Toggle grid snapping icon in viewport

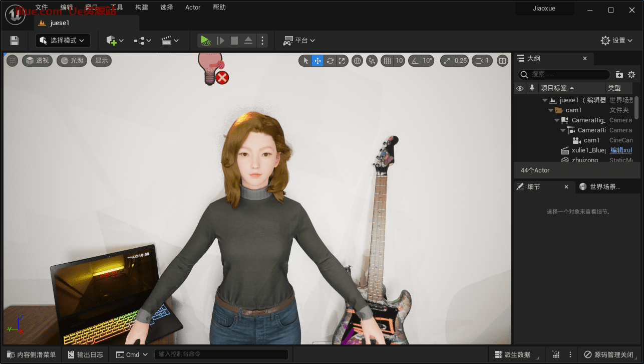(x=387, y=61)
